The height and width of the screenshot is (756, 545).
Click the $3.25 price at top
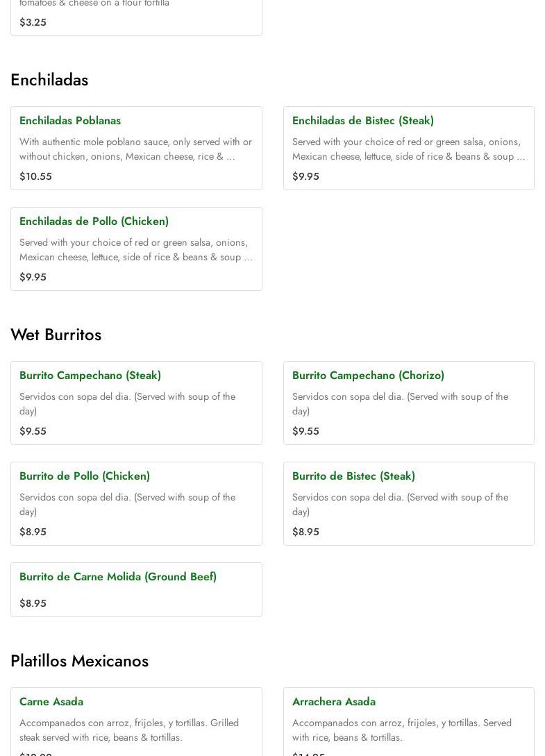tap(33, 22)
